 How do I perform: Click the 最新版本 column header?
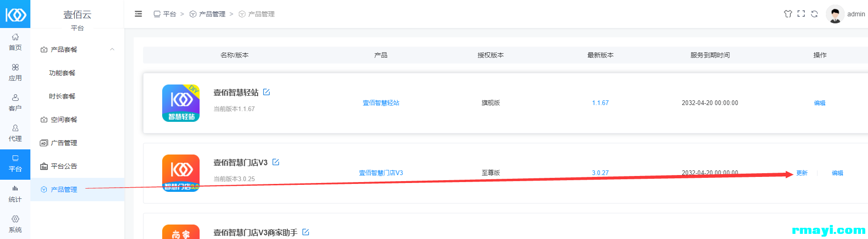coord(601,55)
